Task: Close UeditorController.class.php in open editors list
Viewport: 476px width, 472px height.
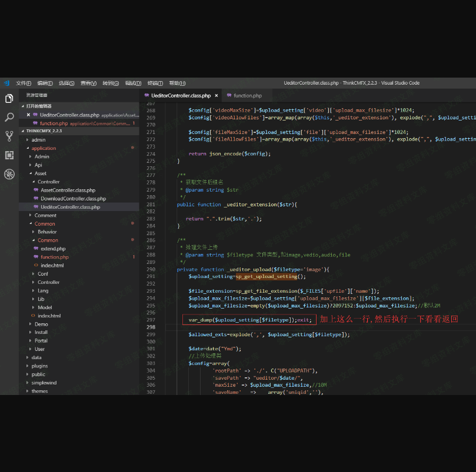Action: point(28,115)
